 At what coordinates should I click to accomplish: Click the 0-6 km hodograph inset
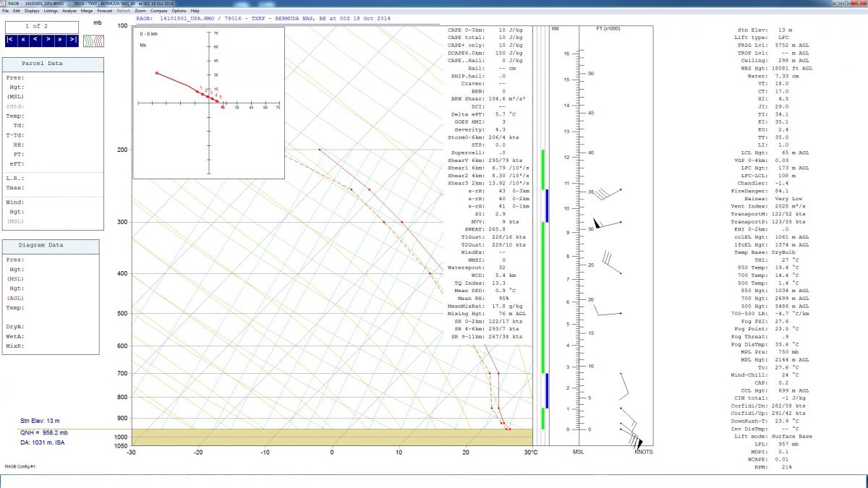pyautogui.click(x=209, y=101)
